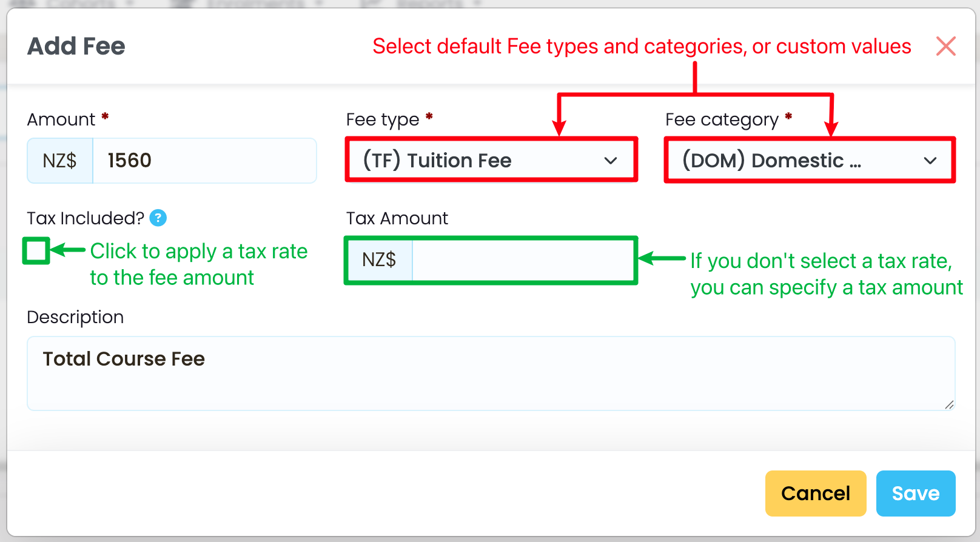This screenshot has height=542, width=980.
Task: Click the Tax Included help question mark icon
Action: point(158,218)
